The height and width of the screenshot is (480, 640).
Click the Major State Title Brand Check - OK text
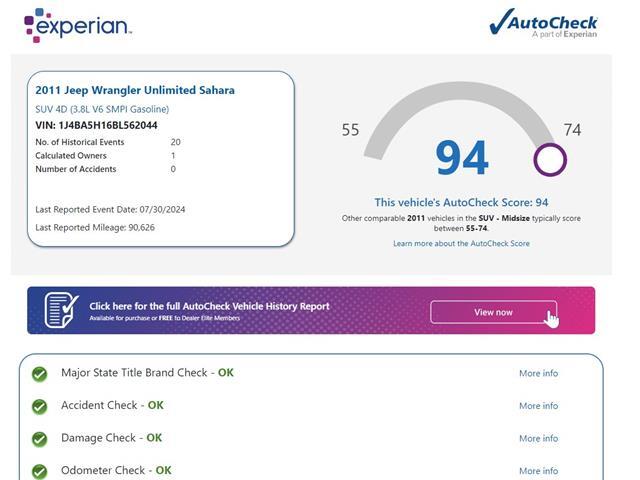[147, 373]
